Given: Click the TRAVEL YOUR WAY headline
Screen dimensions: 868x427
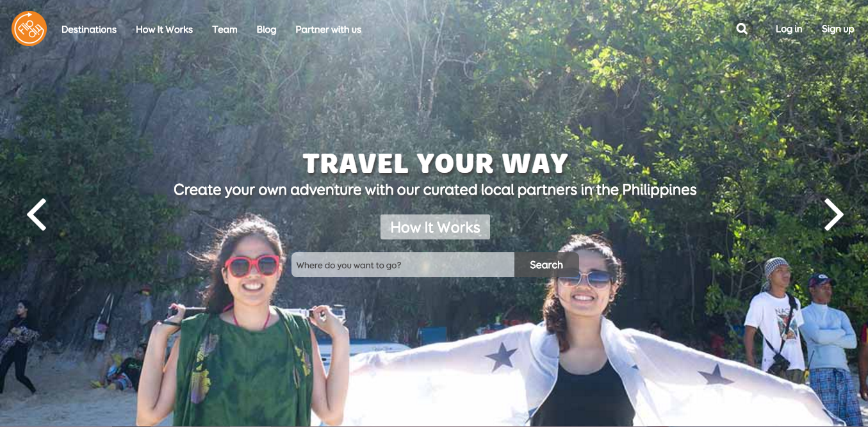Looking at the screenshot, I should point(436,164).
